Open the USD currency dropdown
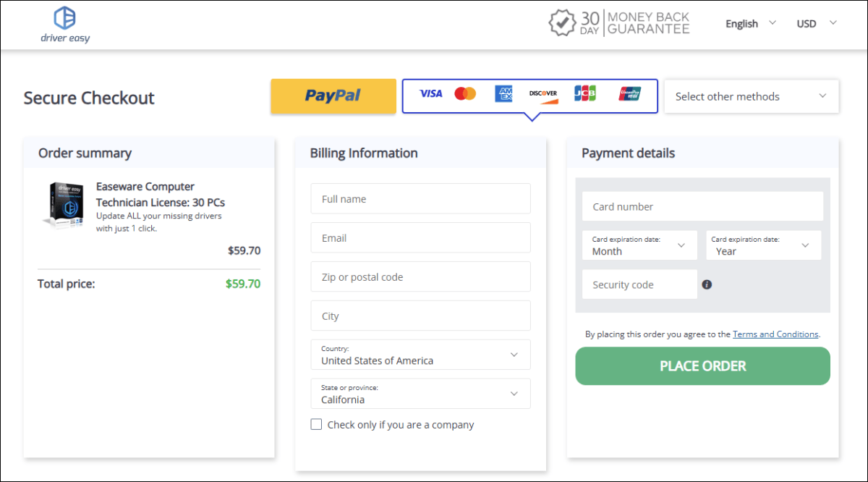868x482 pixels. click(816, 23)
